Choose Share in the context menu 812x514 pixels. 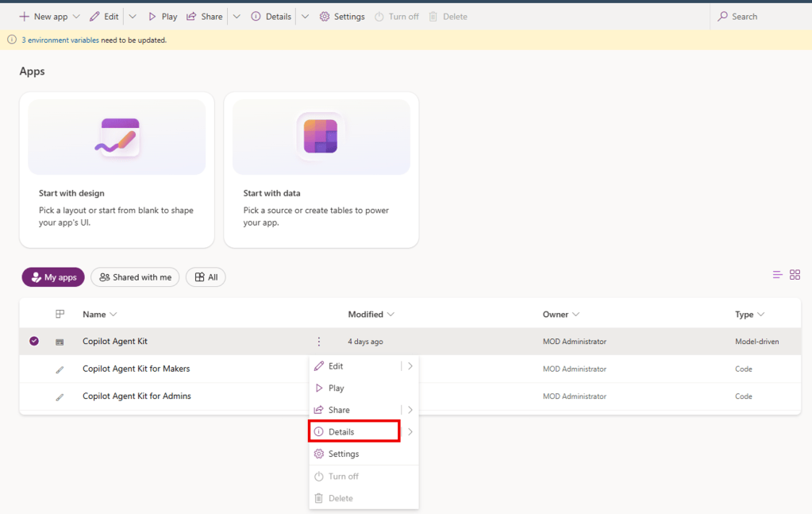click(356, 410)
